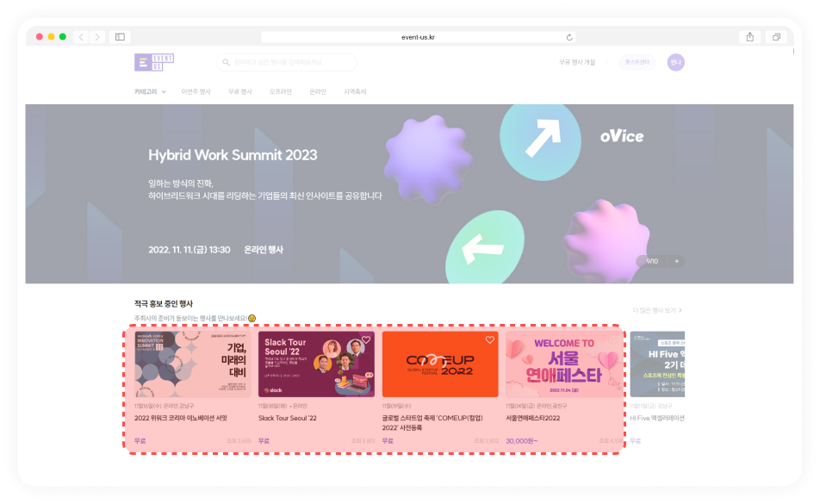Select the 무료 행사 menu item
Viewport: 820px width, 504px height.
pos(240,91)
